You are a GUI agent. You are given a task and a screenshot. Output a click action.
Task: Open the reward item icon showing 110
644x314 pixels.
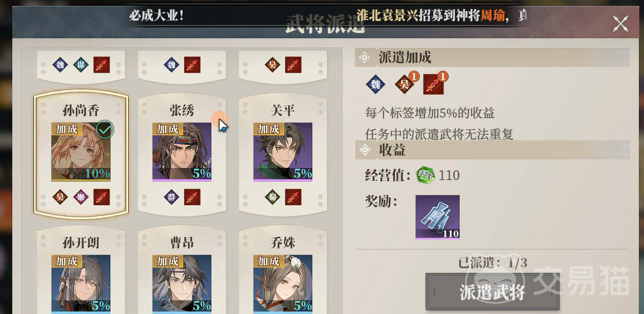coord(437,217)
